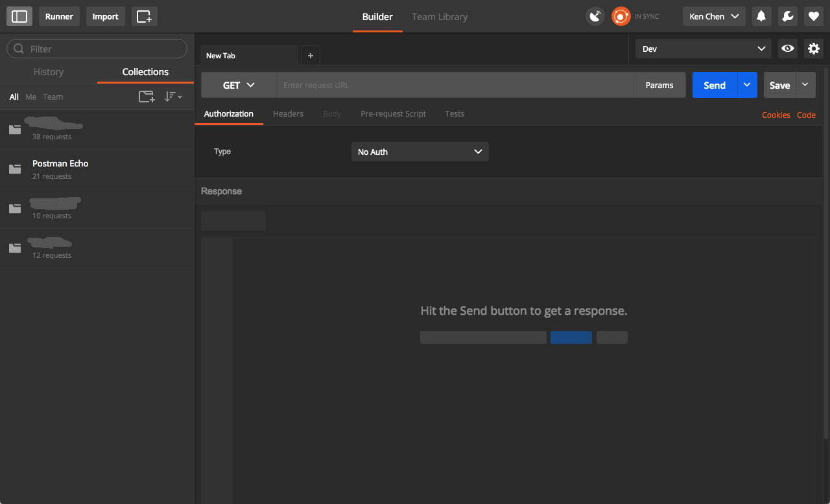Open the Tests tab
Viewport: 830px width, 504px height.
tap(455, 114)
